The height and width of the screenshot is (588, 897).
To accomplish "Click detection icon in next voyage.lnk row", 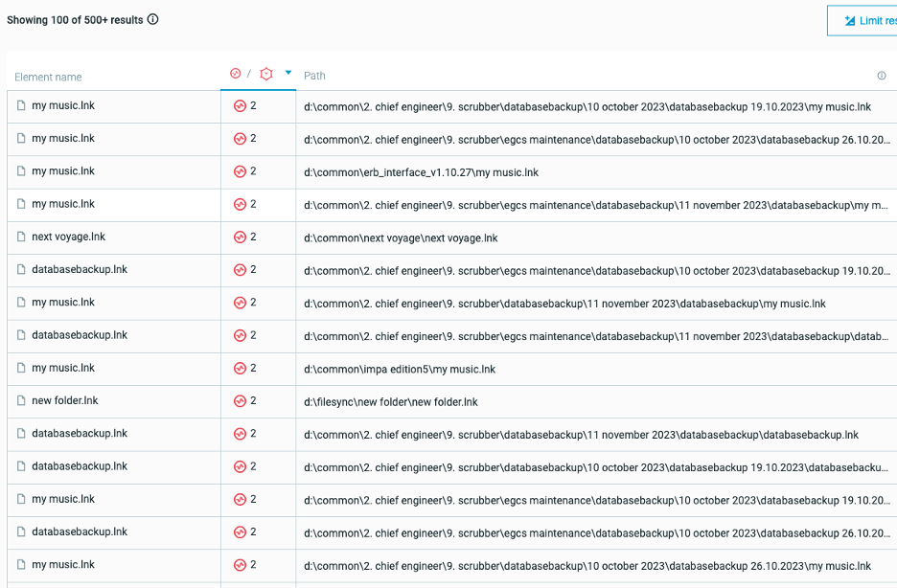I will pyautogui.click(x=240, y=237).
